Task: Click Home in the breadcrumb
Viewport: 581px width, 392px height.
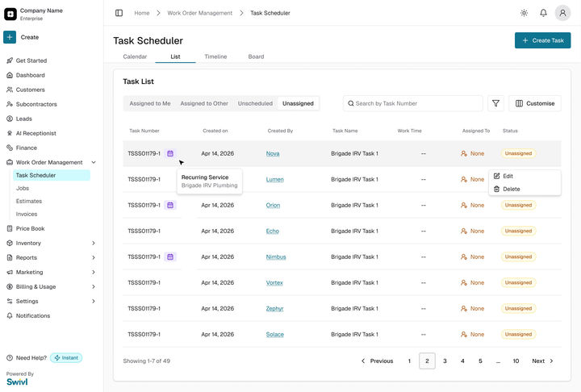Action: point(142,13)
